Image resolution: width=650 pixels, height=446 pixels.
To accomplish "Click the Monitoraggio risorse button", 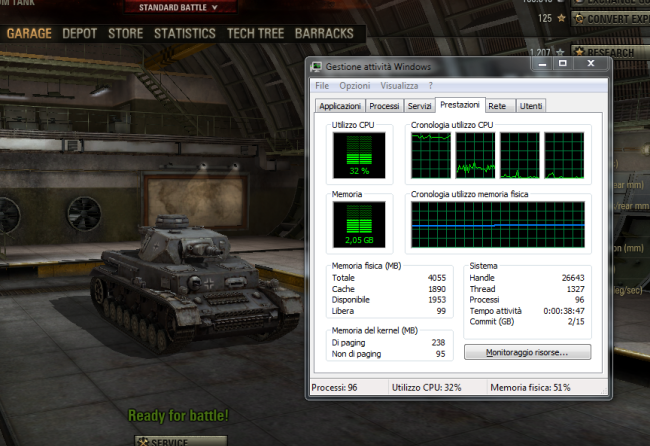I will 527,352.
